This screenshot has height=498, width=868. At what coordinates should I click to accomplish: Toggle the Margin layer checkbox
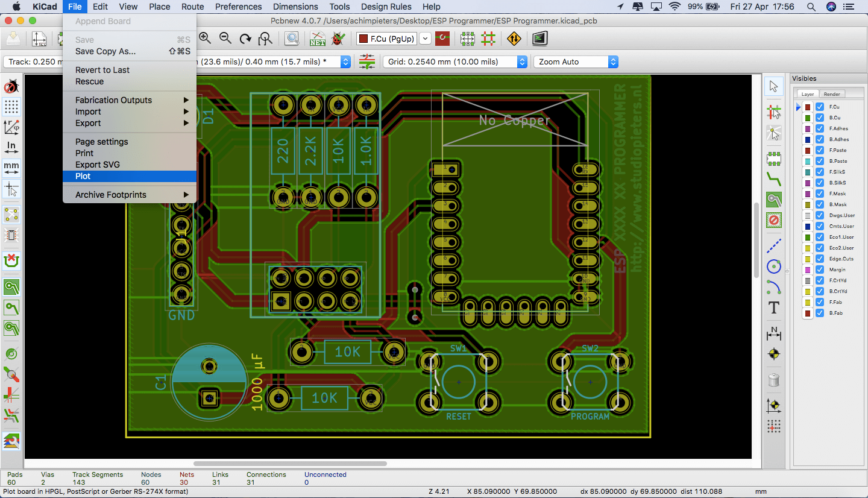pyautogui.click(x=820, y=269)
